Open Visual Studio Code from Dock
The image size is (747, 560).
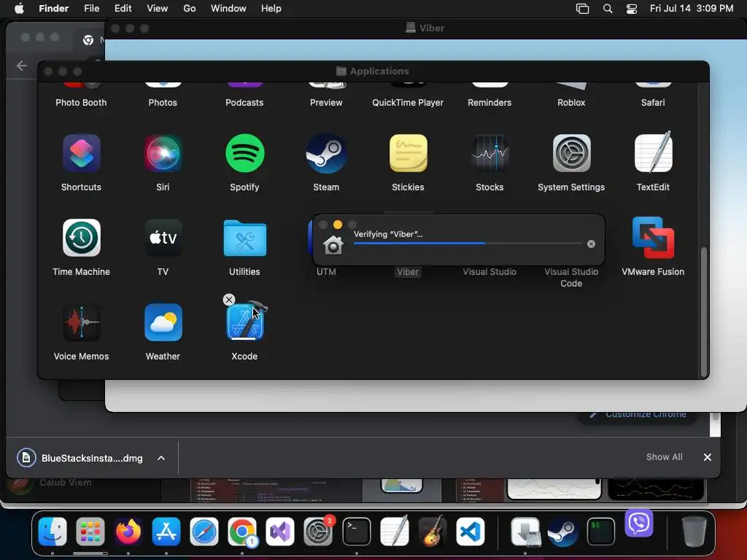471,532
